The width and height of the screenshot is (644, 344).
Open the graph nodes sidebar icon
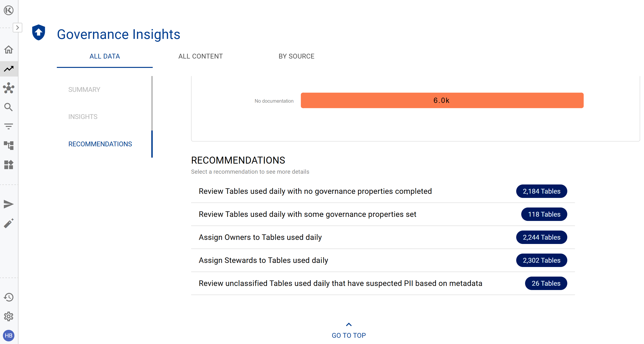pyautogui.click(x=9, y=88)
